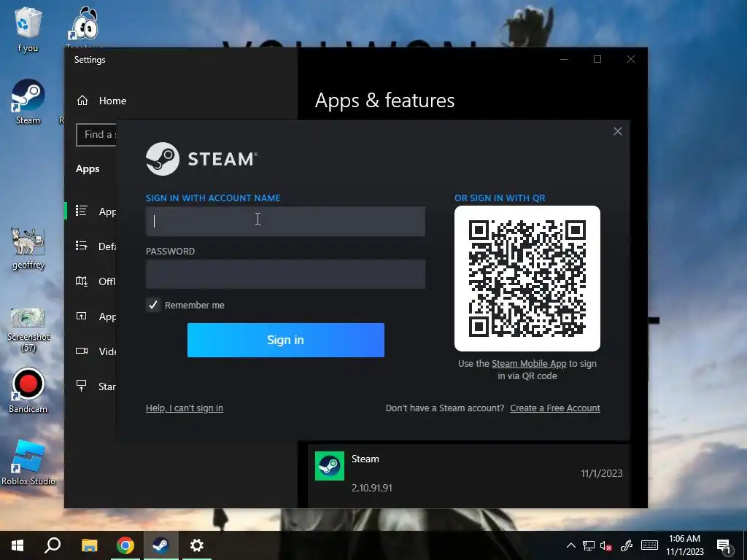Select Startup icon in Settings sidebar
The width and height of the screenshot is (747, 560).
tap(82, 386)
